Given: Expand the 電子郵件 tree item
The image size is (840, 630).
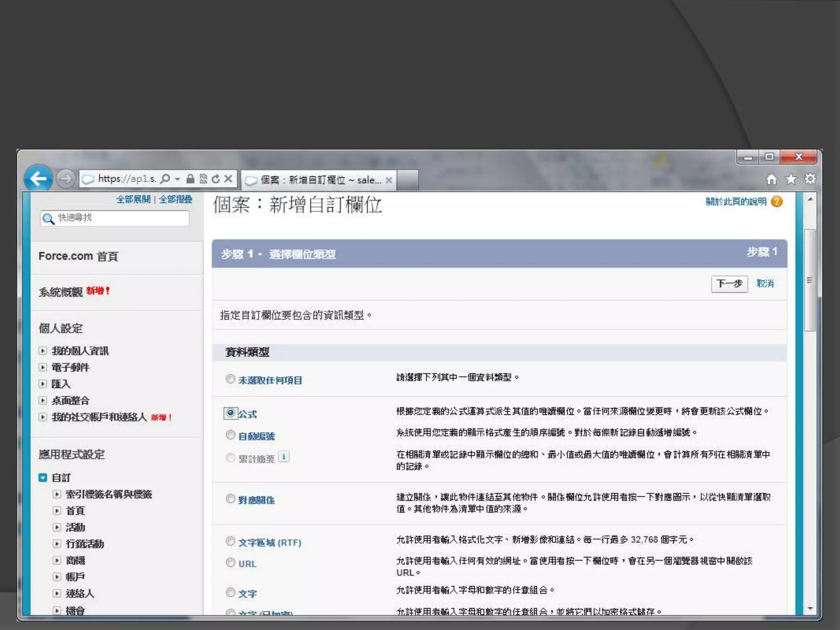Looking at the screenshot, I should coord(43,367).
